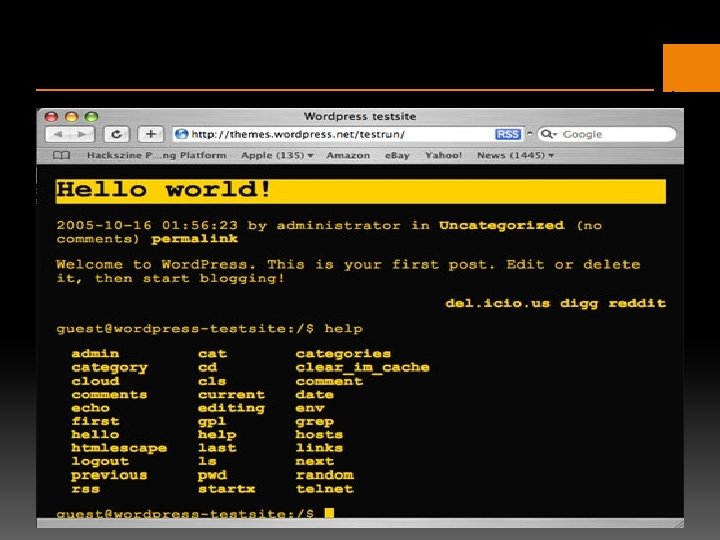720x540 pixels.
Task: Select the startx command
Action: coord(226,489)
